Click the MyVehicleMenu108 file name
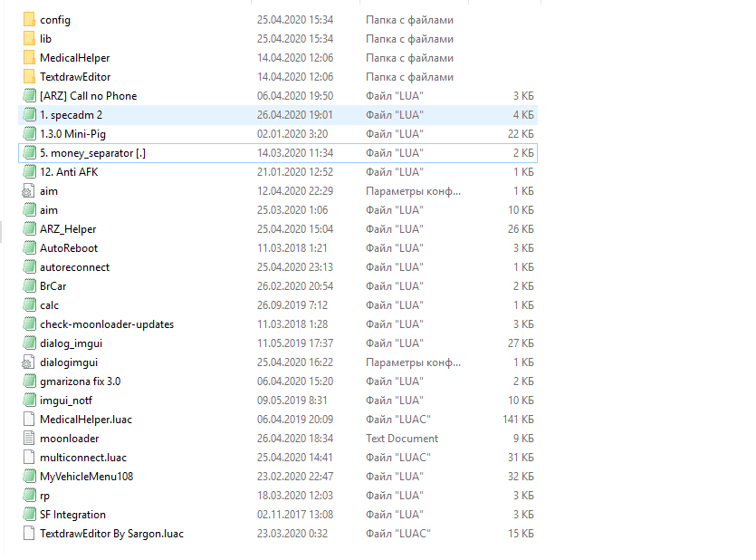Screen dimensions: 756x560 pyautogui.click(x=86, y=477)
